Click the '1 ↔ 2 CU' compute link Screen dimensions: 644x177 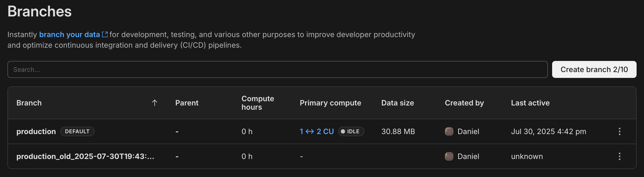click(317, 131)
